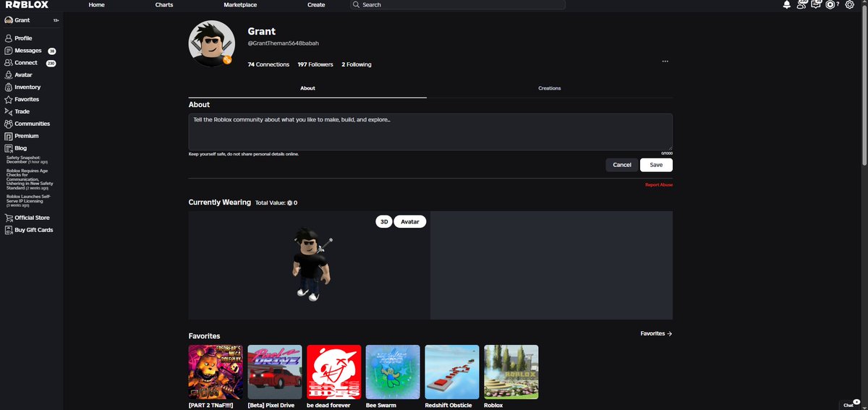868x410 pixels.
Task: Open the three-dots profile options menu
Action: click(665, 61)
